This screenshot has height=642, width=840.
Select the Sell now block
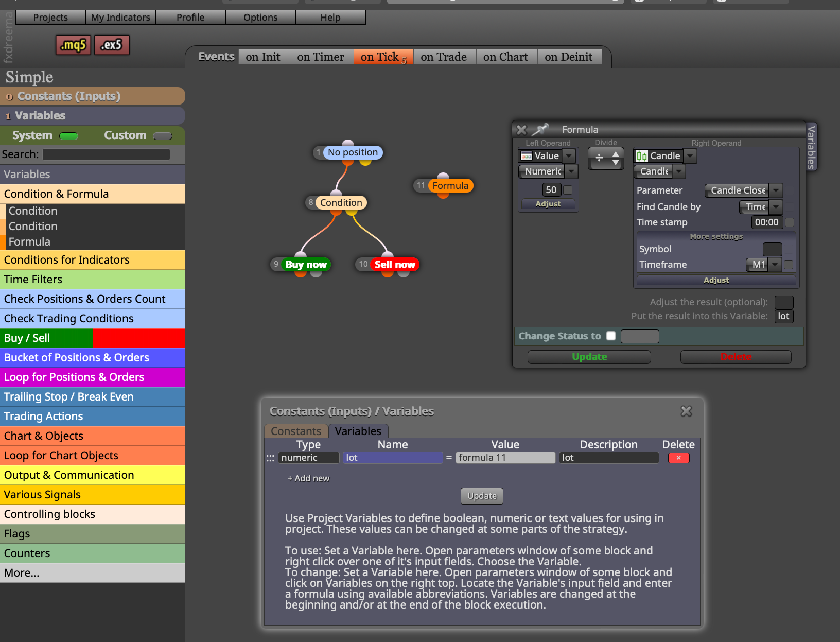tap(395, 264)
